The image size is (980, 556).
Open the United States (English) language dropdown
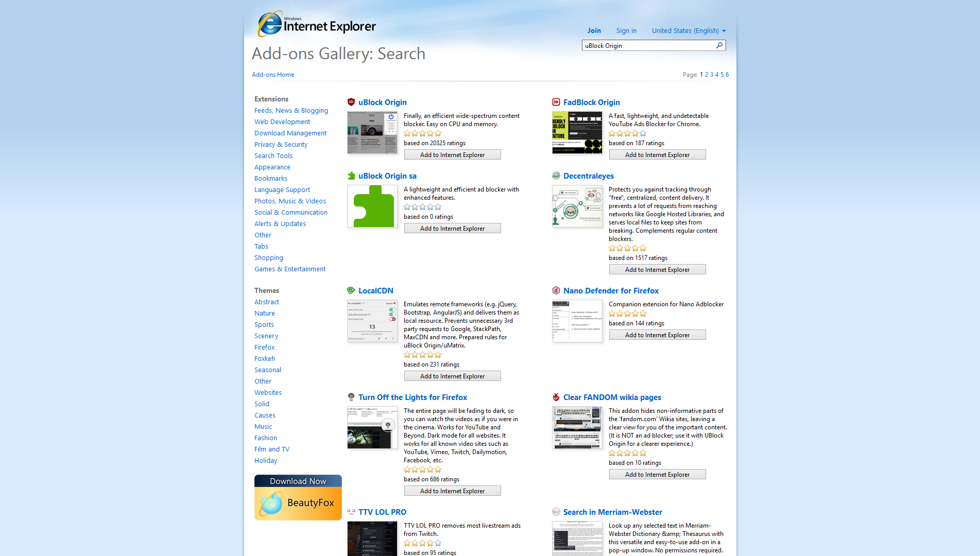pyautogui.click(x=689, y=30)
